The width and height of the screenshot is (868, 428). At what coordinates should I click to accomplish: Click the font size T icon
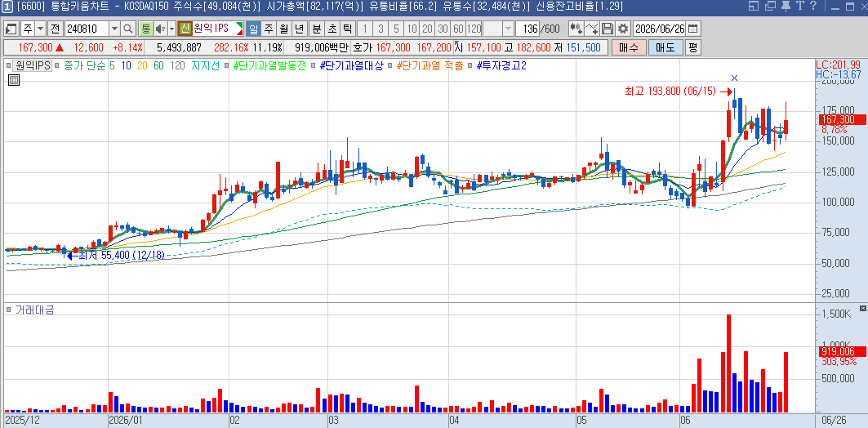point(799,7)
